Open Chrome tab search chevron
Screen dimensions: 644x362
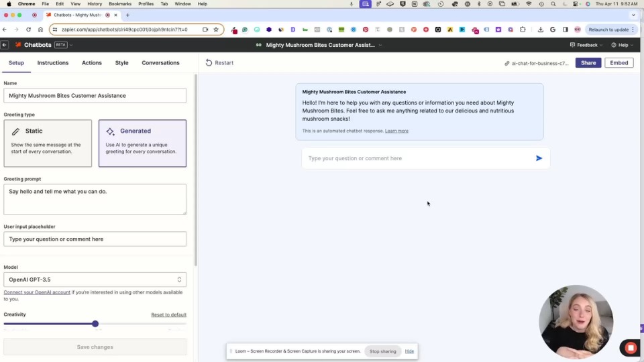click(633, 15)
